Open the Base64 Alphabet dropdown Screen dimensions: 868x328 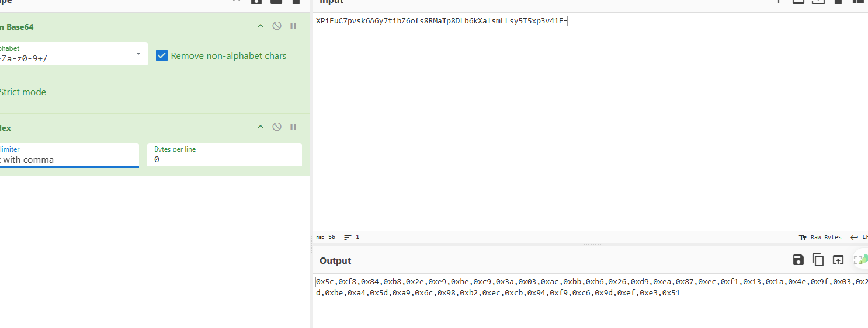click(138, 54)
